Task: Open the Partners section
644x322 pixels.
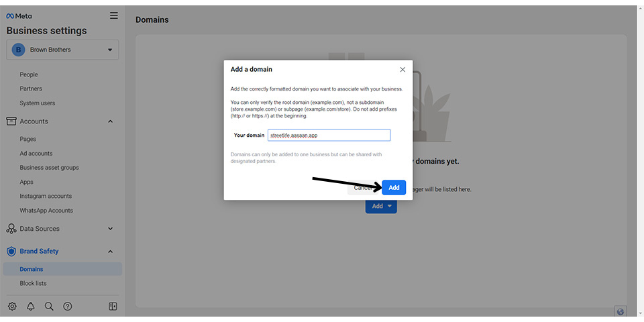Action: click(31, 89)
